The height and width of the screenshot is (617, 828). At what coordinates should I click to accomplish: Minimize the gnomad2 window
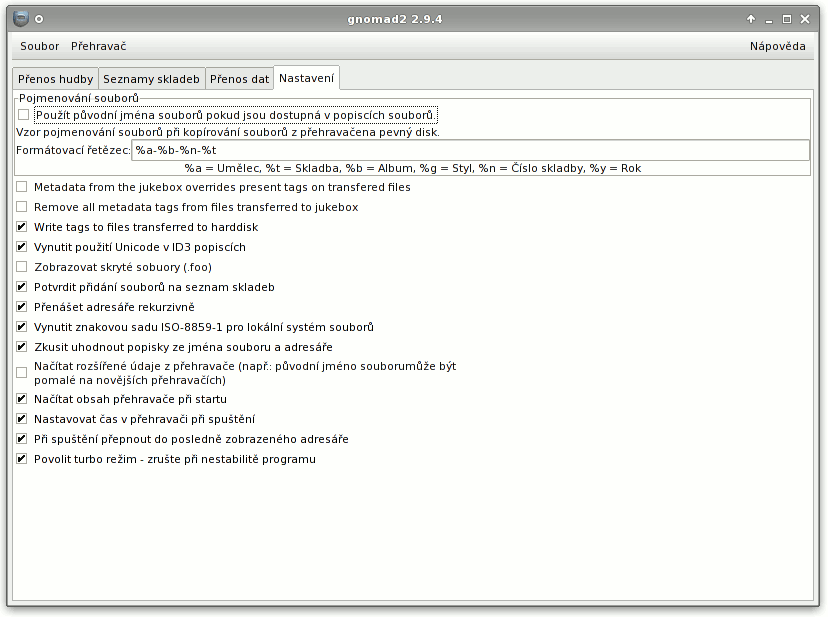tap(769, 20)
